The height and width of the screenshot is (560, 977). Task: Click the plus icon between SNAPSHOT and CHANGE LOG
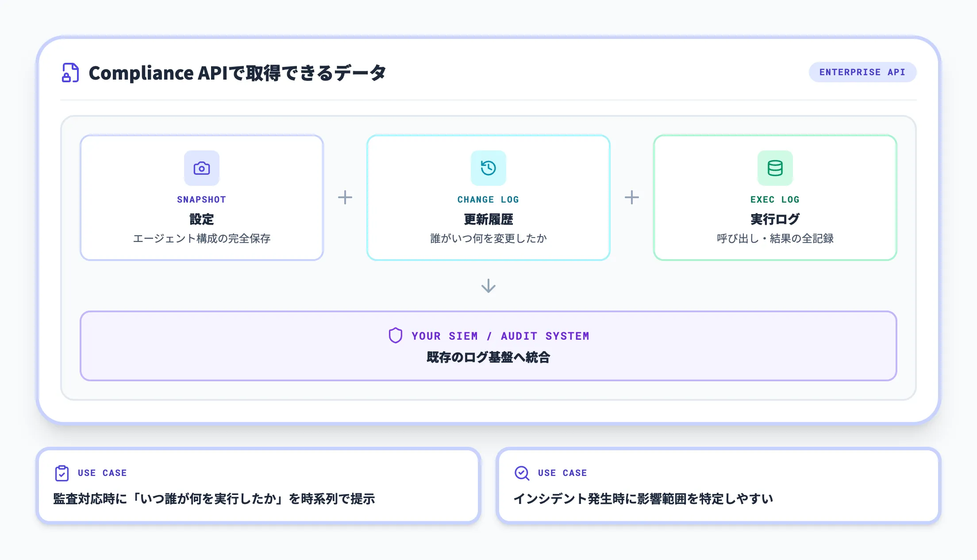point(345,198)
